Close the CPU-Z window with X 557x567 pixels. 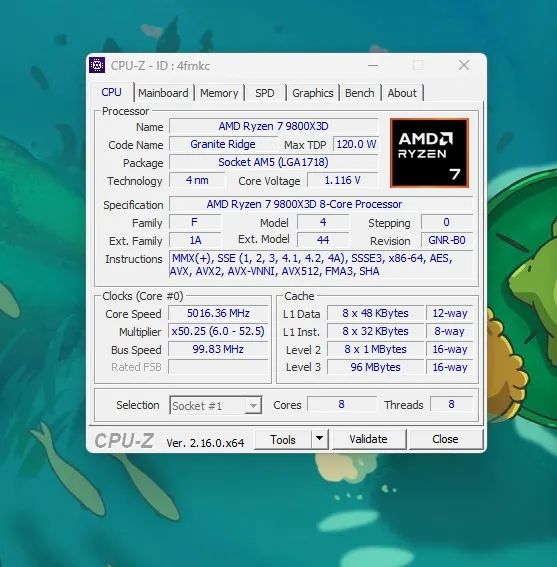(x=464, y=65)
